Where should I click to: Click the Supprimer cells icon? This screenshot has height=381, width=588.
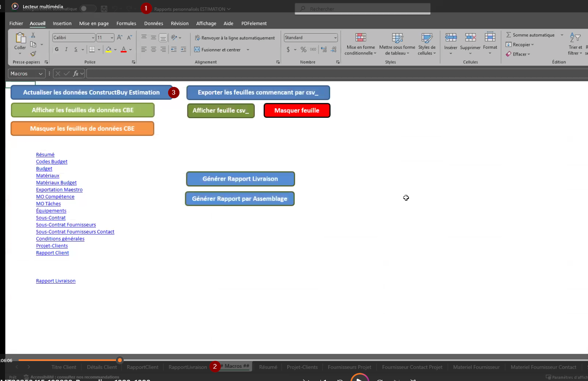click(x=470, y=38)
